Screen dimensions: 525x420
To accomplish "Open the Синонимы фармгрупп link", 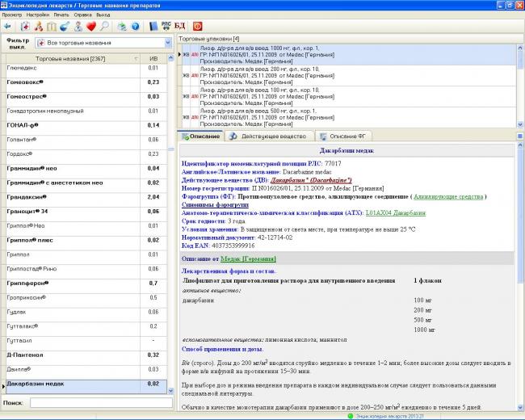I will click(215, 204).
